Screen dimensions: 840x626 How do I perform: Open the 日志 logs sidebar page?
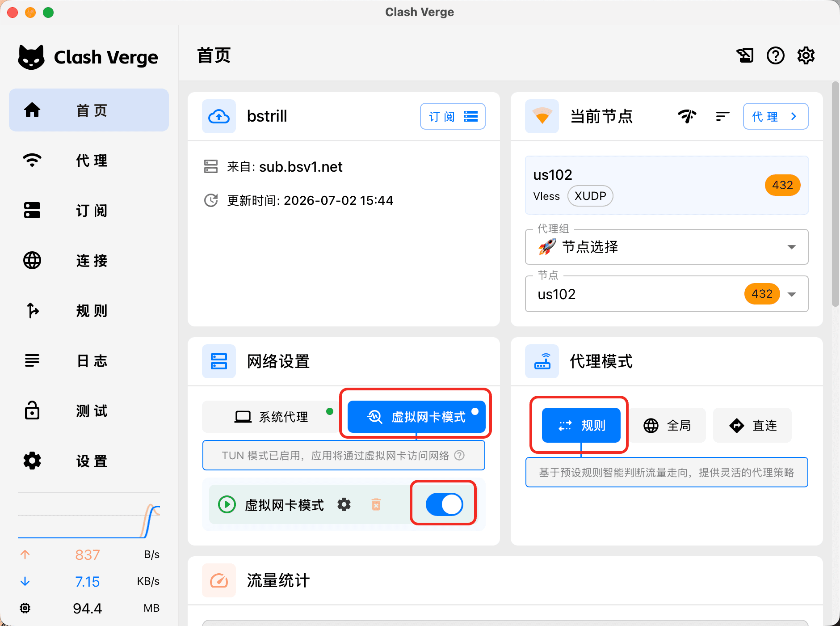(89, 360)
